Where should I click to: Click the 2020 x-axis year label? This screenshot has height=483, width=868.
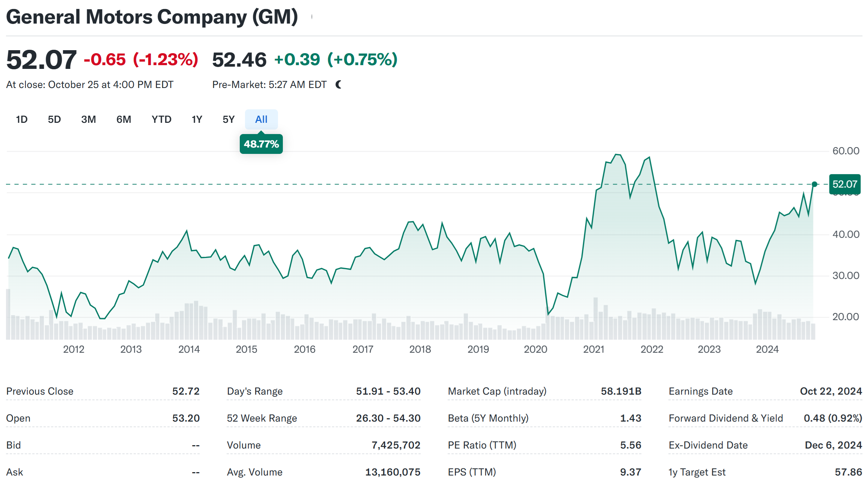(536, 349)
